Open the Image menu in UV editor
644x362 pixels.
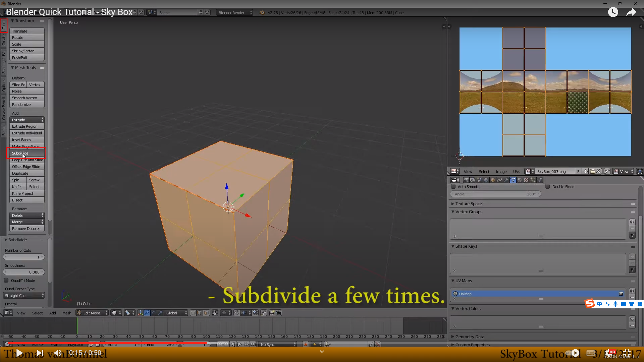tap(501, 171)
